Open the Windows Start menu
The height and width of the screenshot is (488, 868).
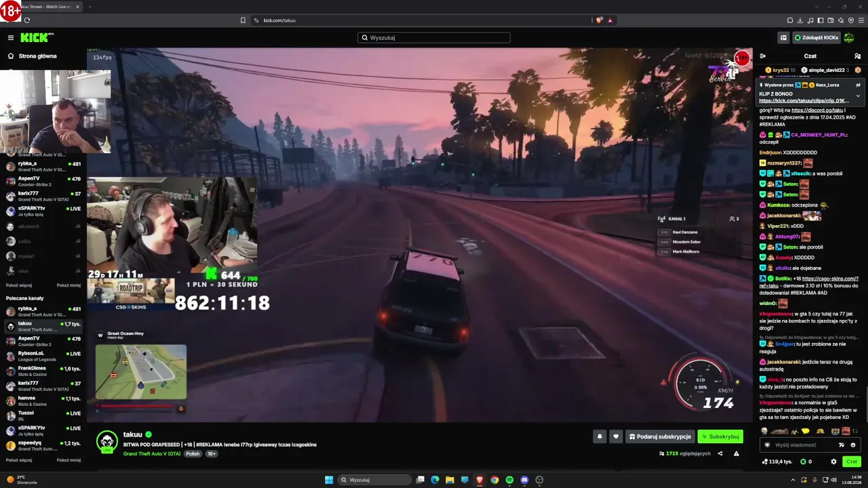pos(329,480)
